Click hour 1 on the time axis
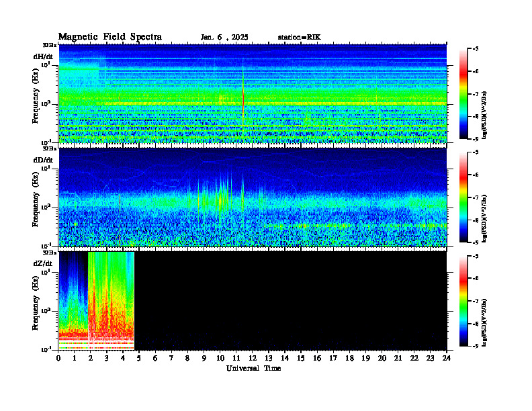532x411 pixels. coord(75,359)
